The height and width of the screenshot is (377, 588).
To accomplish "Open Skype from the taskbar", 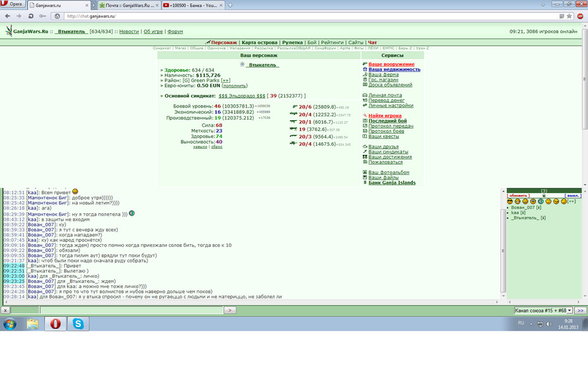I will tap(78, 323).
